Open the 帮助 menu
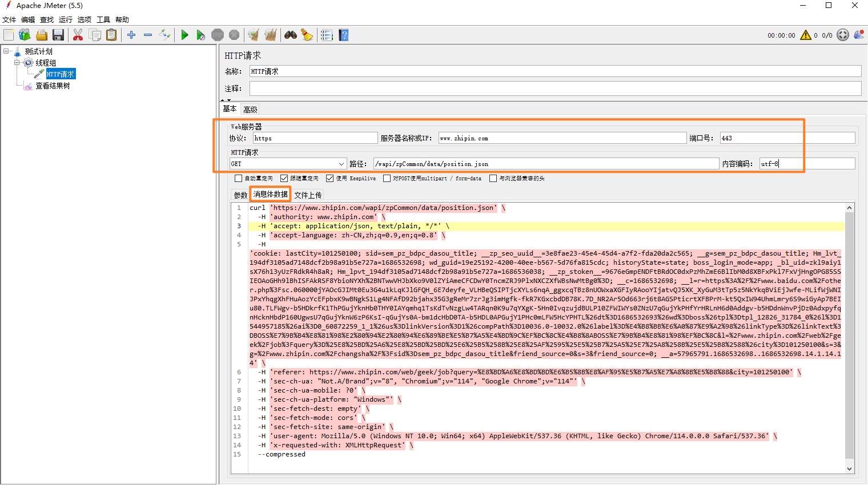Viewport: 868px width, 485px height. (122, 19)
